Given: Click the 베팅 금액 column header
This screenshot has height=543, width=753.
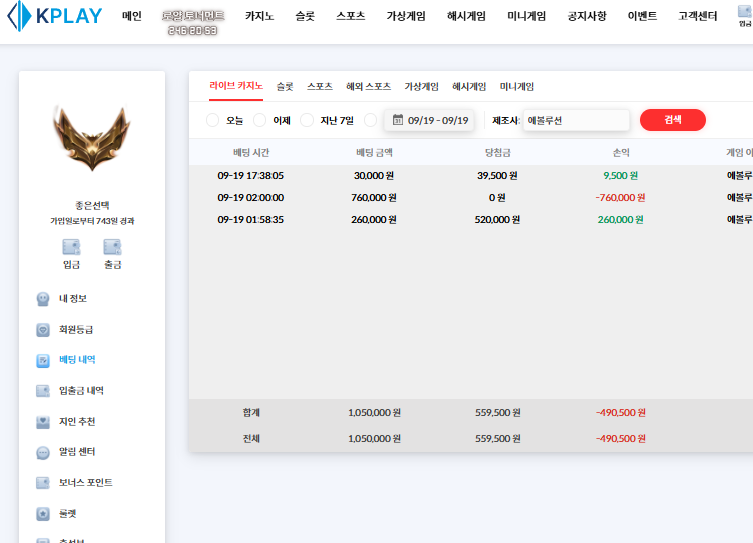Looking at the screenshot, I should coord(374,152).
